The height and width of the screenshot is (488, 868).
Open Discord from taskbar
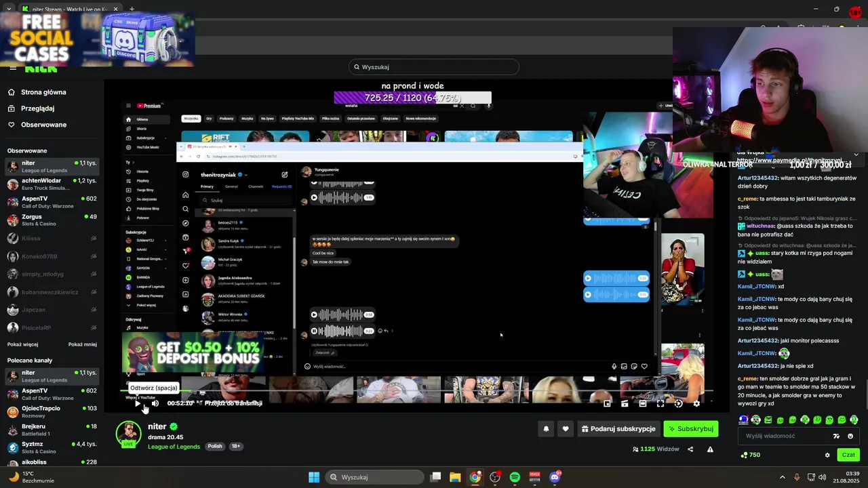(555, 477)
